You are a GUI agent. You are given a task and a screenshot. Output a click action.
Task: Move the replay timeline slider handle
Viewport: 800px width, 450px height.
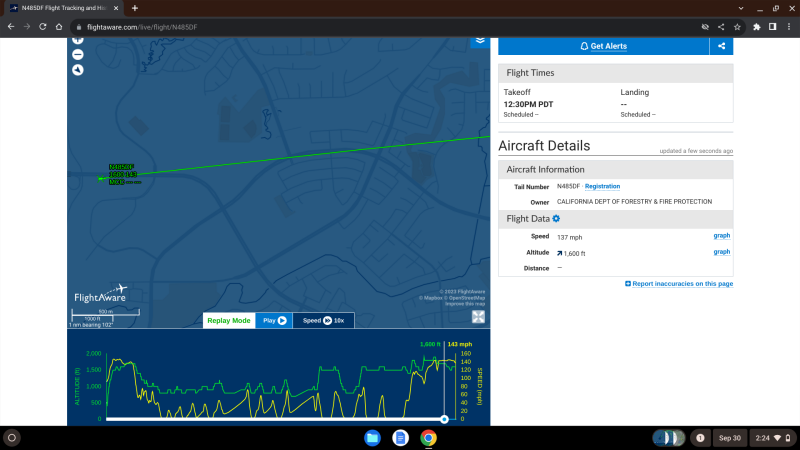[x=444, y=419]
